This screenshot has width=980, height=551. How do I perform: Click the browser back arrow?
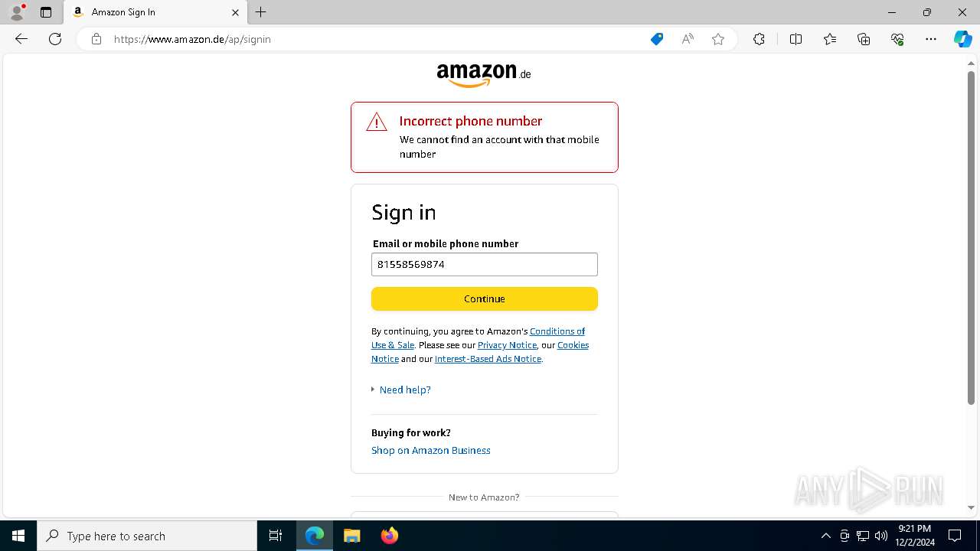21,39
